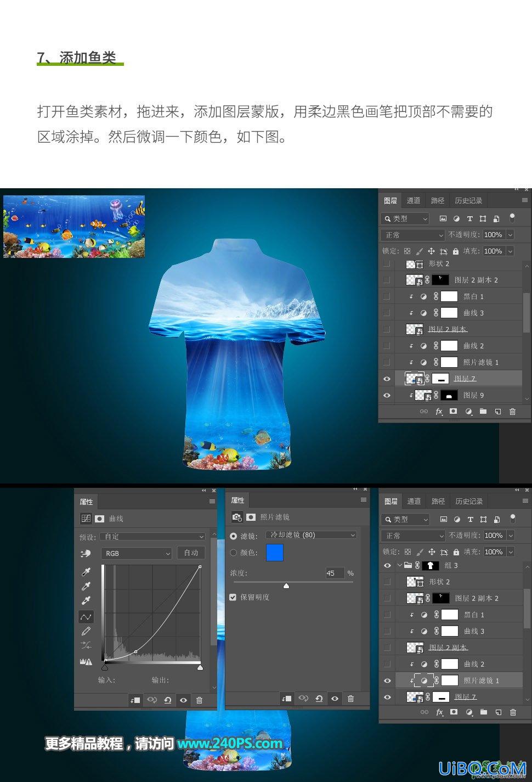Pick the black point eyedropper in Curves
532x782 pixels.
tap(86, 572)
